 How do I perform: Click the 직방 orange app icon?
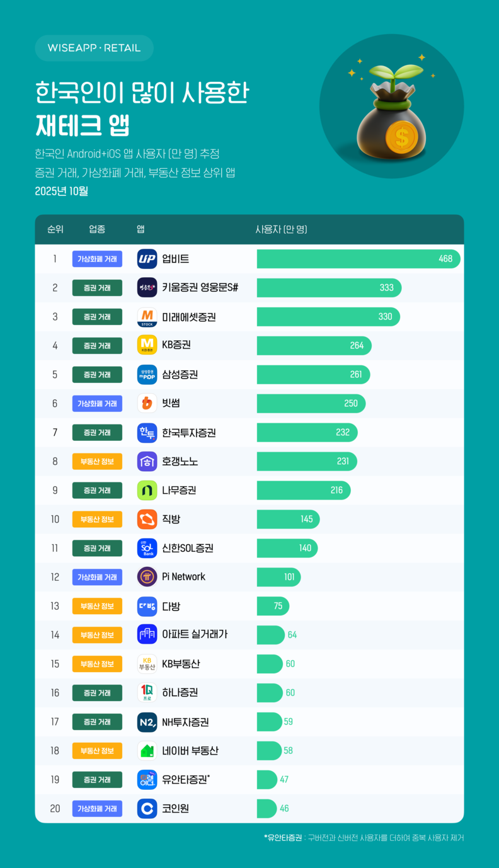147,519
